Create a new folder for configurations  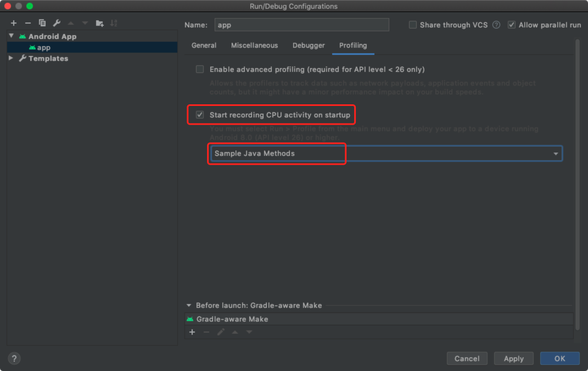point(99,23)
